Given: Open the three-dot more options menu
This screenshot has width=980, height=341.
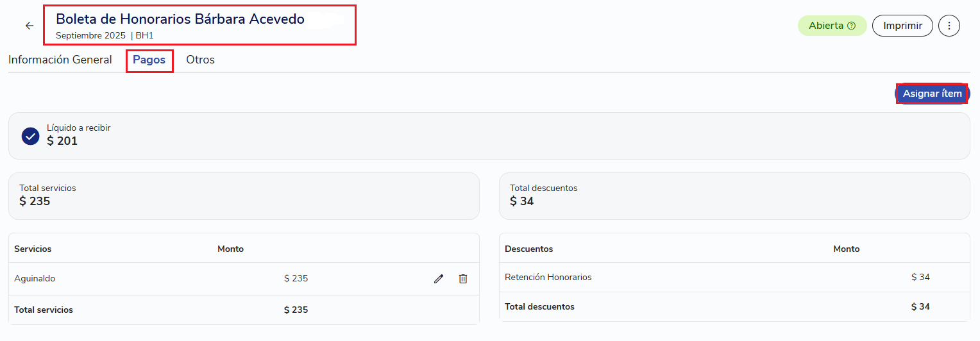Looking at the screenshot, I should (949, 26).
